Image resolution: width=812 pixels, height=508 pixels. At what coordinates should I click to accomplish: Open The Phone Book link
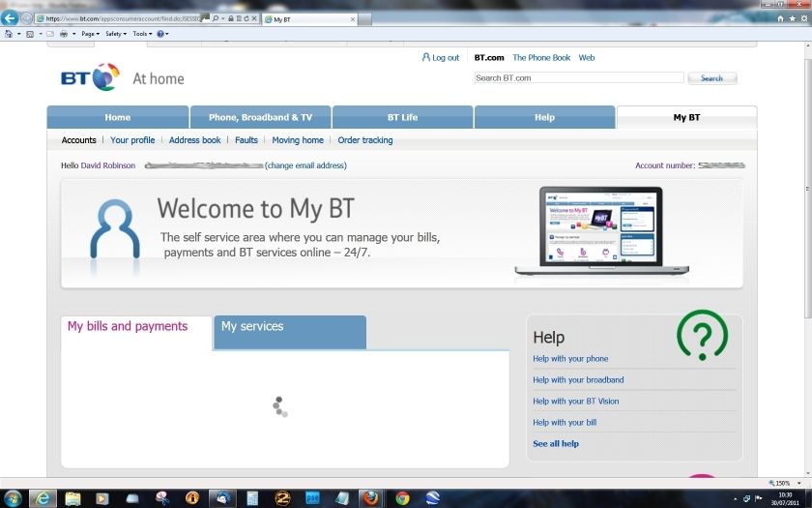[x=541, y=57]
